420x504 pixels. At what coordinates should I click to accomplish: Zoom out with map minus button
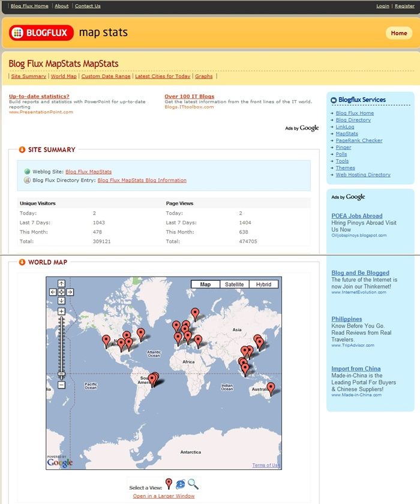61,385
